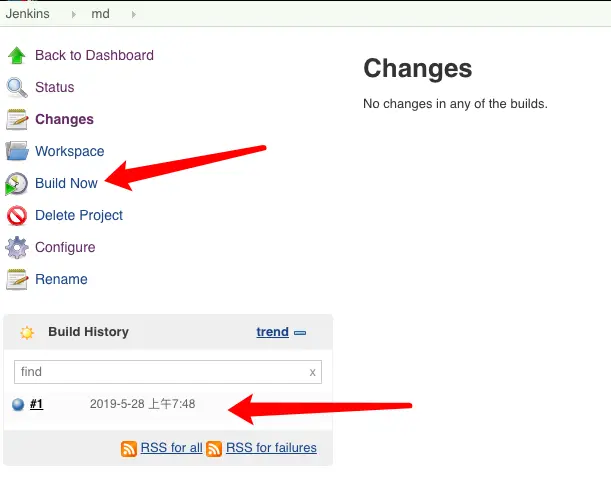The height and width of the screenshot is (490, 611).
Task: Click the Rename notepad icon
Action: click(x=17, y=279)
